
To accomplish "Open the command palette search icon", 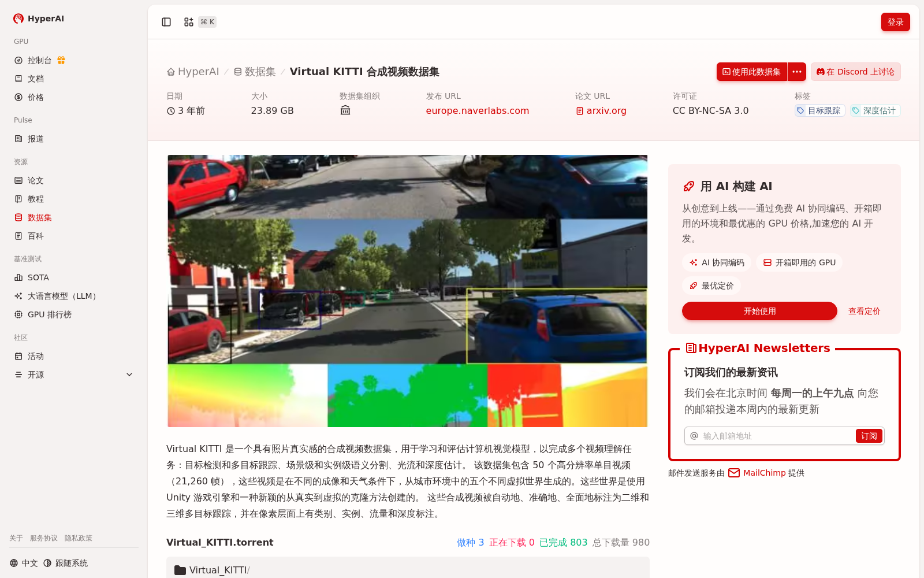I will [x=189, y=22].
